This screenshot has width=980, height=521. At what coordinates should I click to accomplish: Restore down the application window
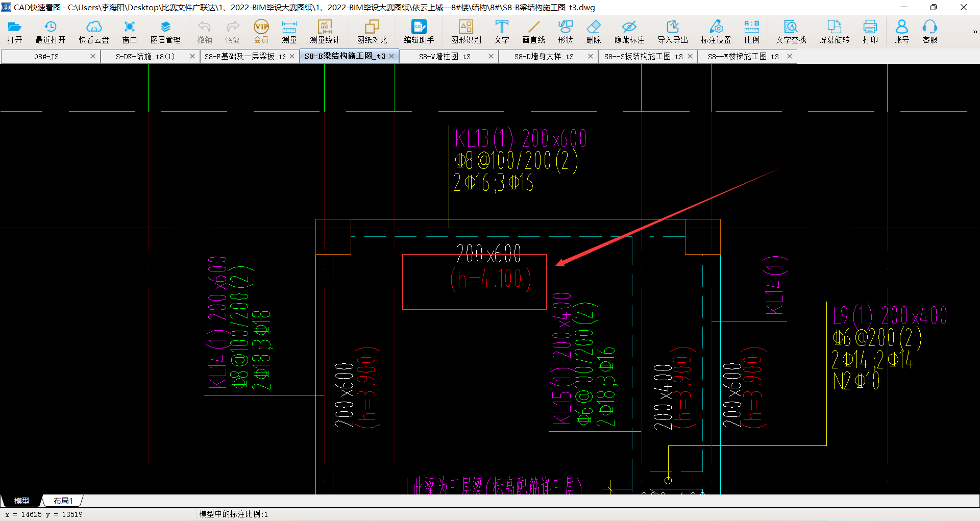click(933, 7)
